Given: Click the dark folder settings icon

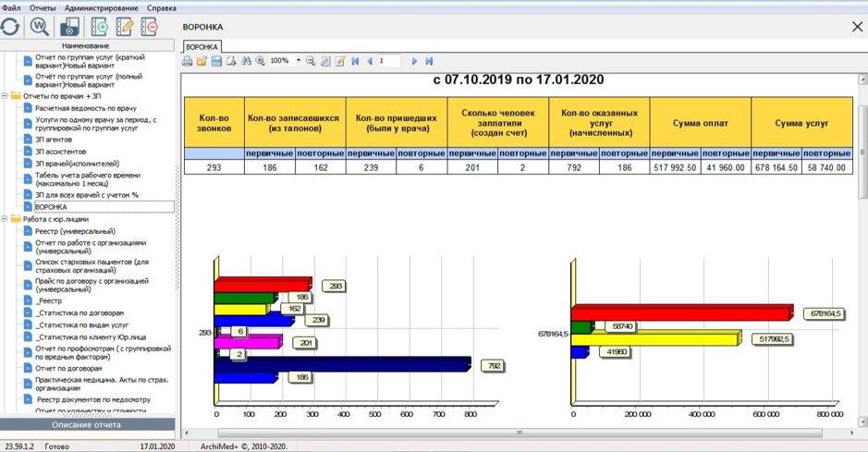Looking at the screenshot, I should click(x=69, y=27).
